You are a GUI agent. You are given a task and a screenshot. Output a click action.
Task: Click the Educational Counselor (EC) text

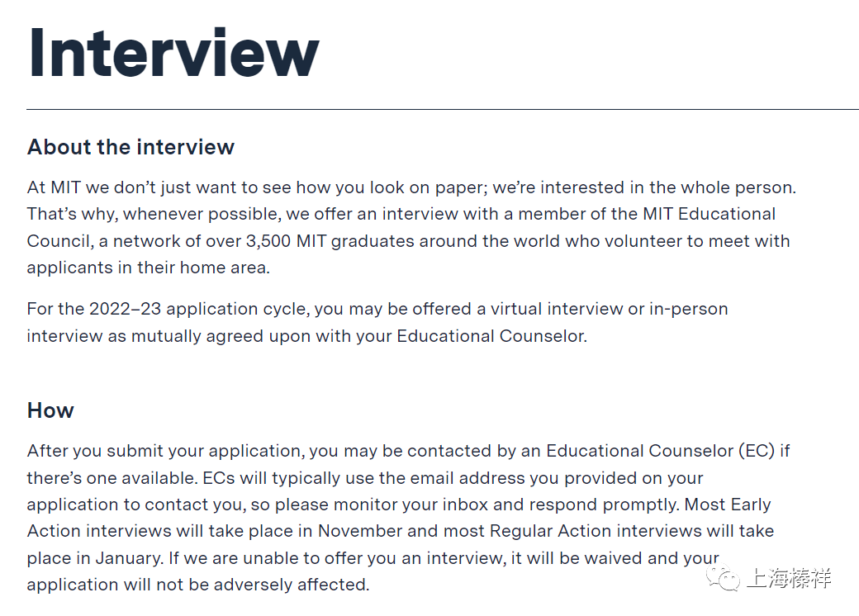tap(660, 451)
